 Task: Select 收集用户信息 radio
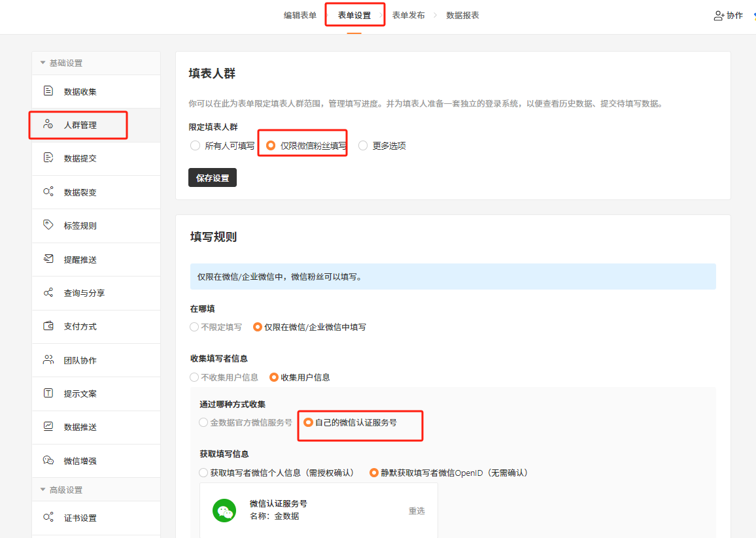pyautogui.click(x=274, y=377)
